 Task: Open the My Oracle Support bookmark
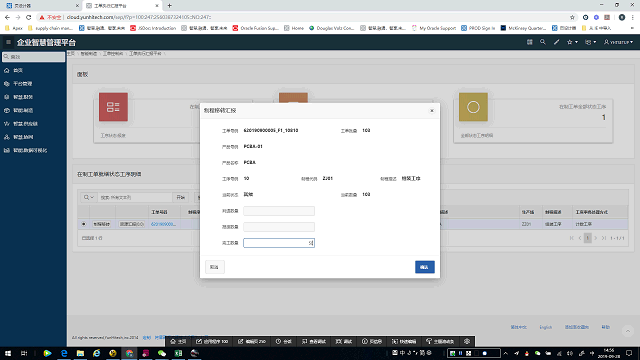[433, 28]
